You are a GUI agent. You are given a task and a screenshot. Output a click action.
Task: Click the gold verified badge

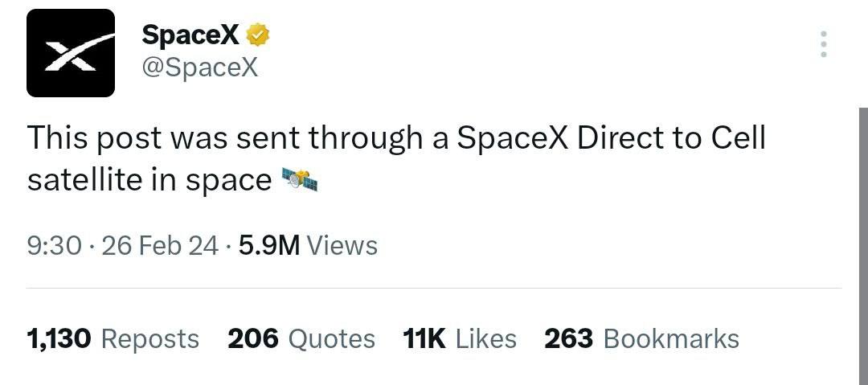258,35
